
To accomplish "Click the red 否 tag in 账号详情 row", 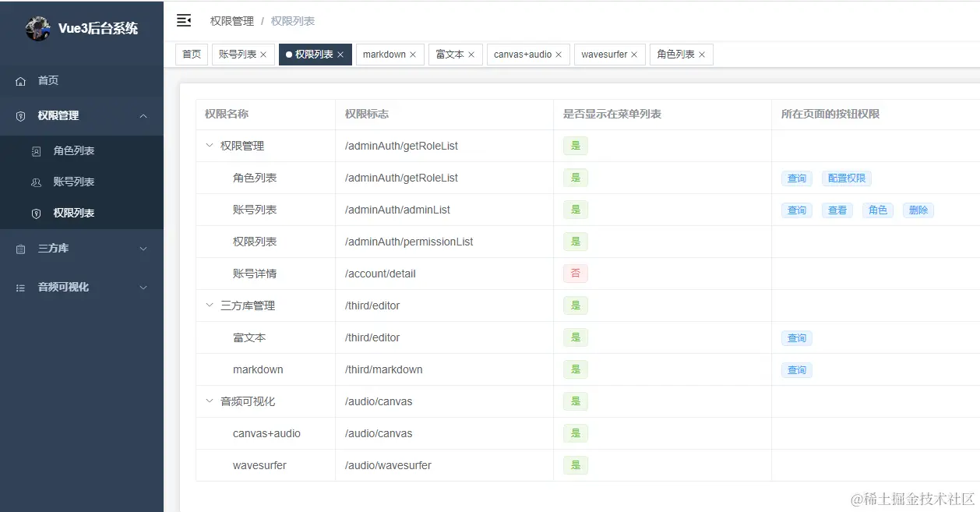I will point(576,274).
